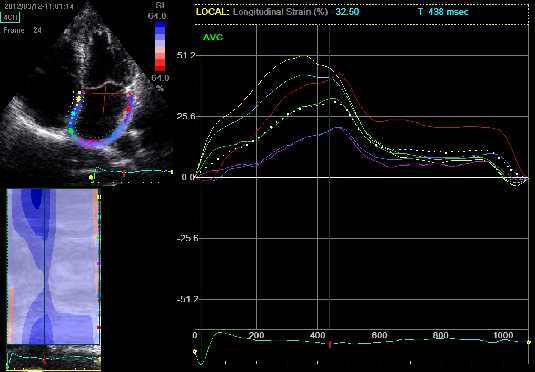This screenshot has width=535, height=372.
Task: Click the Longitudinal Strain (%) parameter label
Action: pos(280,12)
